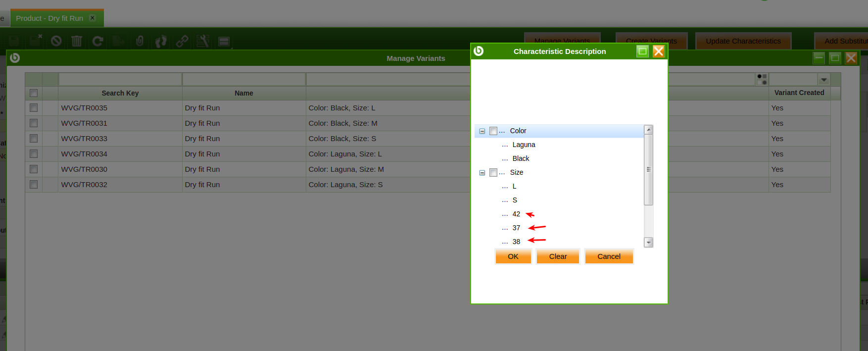
Task: Click the chain Linked Items icon
Action: pos(182,41)
